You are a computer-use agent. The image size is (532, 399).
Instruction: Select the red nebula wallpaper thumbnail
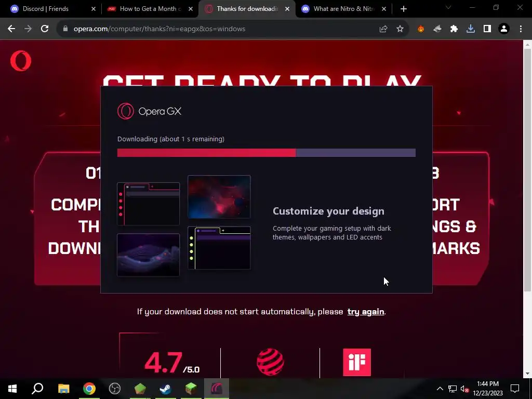point(219,197)
